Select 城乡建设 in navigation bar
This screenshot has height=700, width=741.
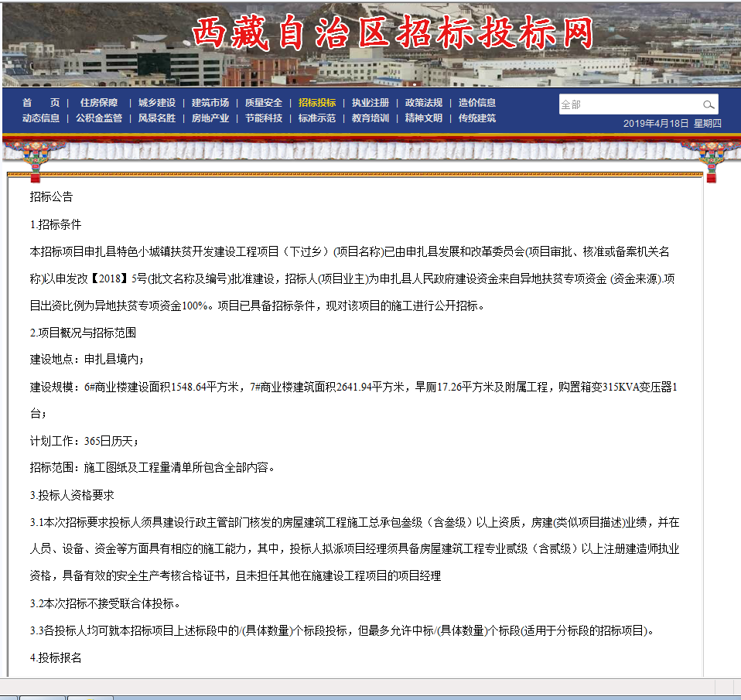coord(157,103)
